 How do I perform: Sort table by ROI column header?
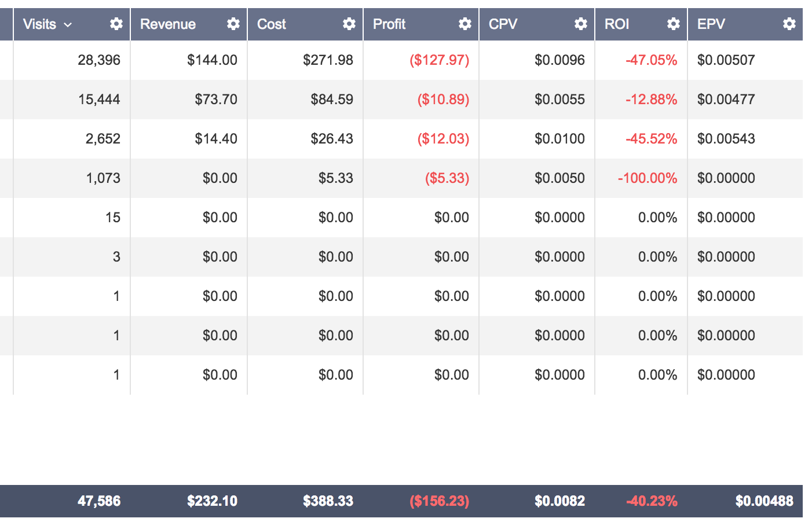click(617, 24)
